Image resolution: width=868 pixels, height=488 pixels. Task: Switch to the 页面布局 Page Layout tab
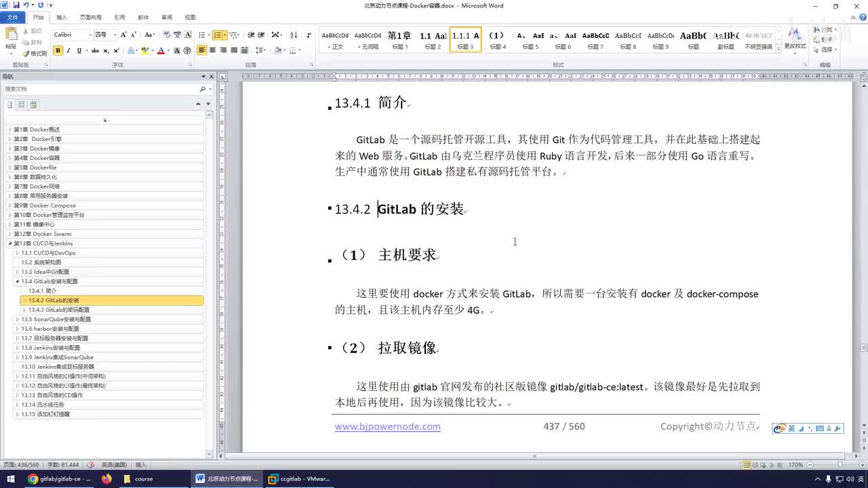90,18
